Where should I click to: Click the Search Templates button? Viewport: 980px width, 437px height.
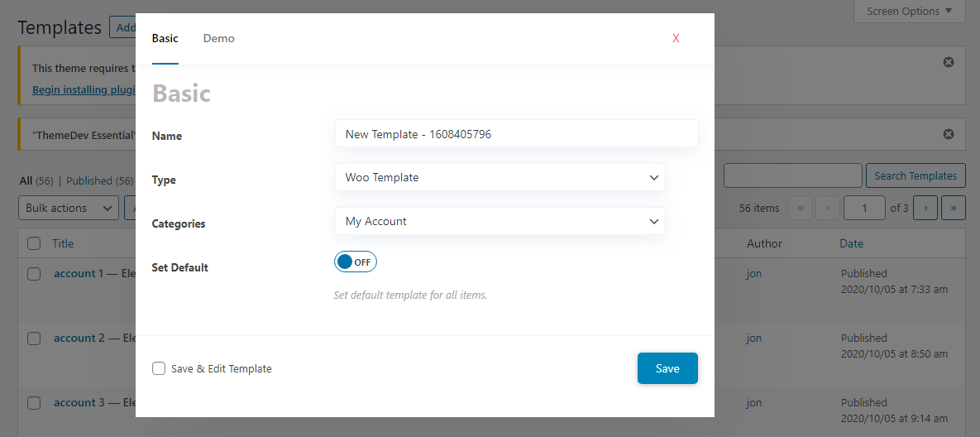point(915,175)
